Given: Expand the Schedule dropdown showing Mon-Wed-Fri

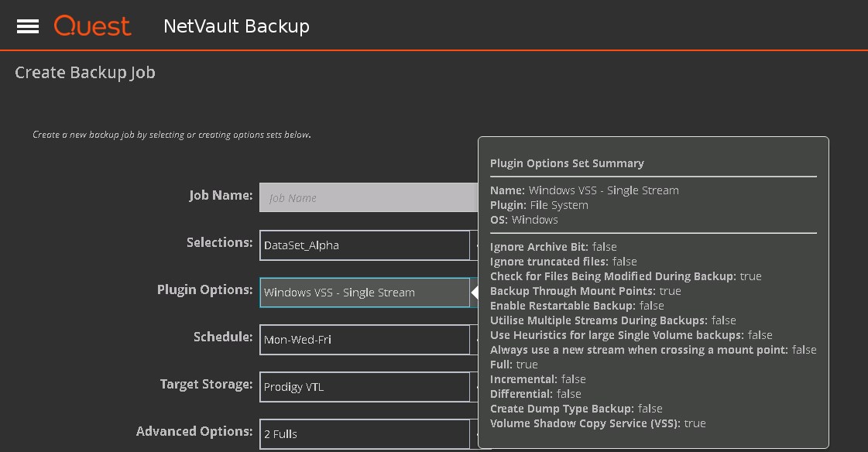Looking at the screenshot, I should coord(365,340).
